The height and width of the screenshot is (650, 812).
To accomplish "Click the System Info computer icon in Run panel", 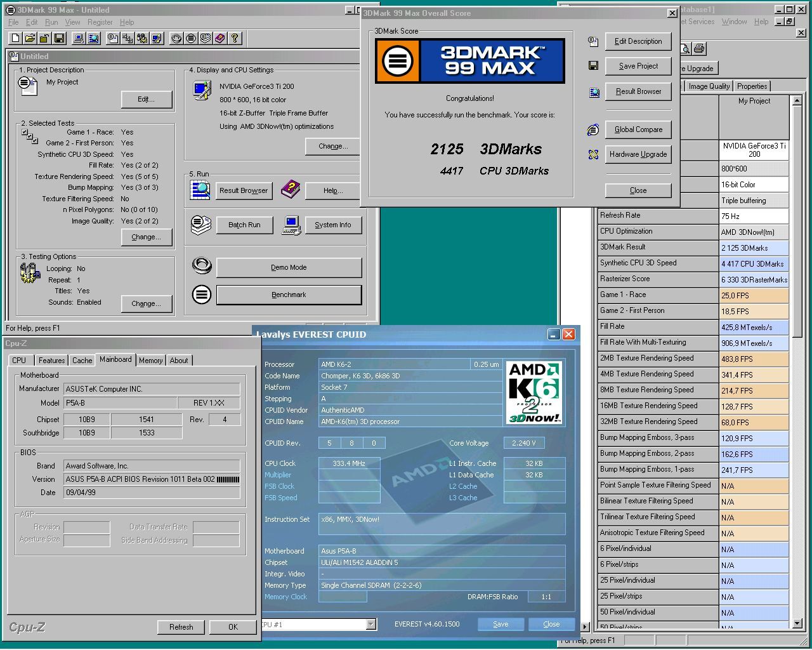I will [x=291, y=225].
